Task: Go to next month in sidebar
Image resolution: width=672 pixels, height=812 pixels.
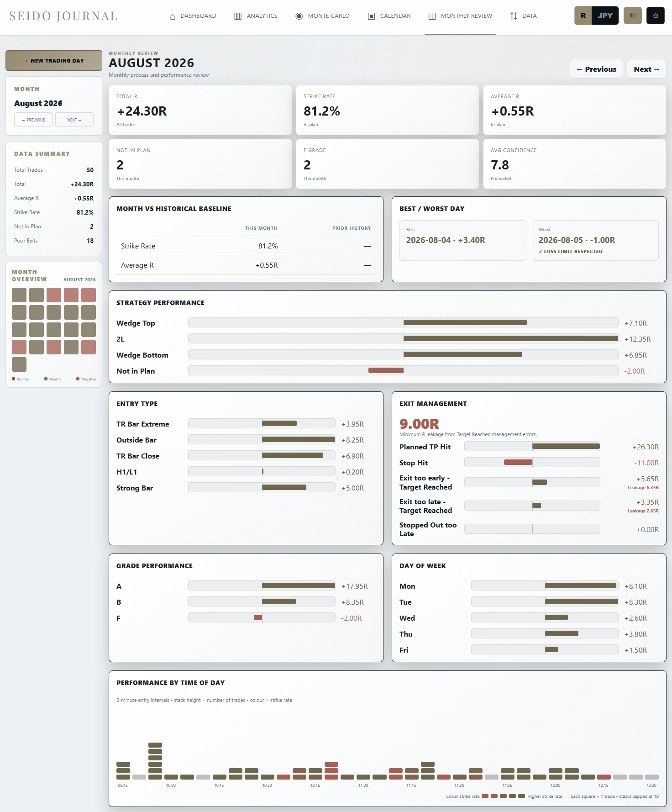Action: pyautogui.click(x=74, y=120)
